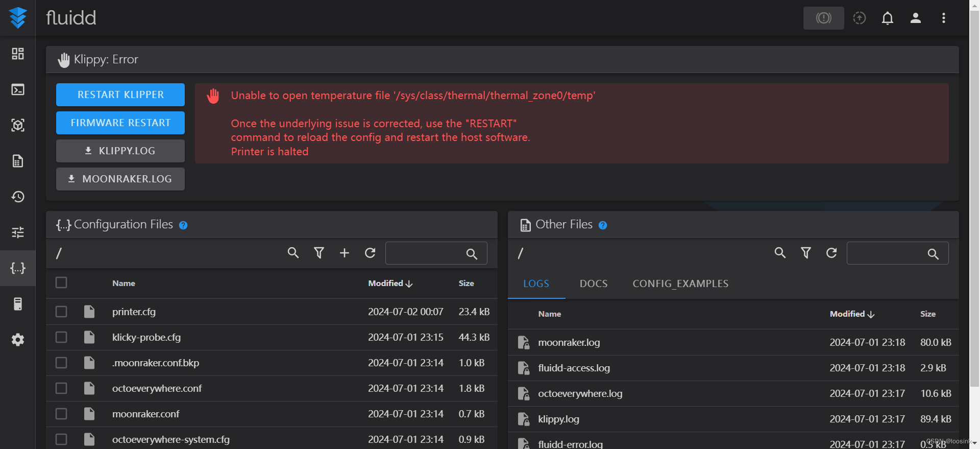Open Configuration Files filter menu
Image resolution: width=980 pixels, height=449 pixels.
coord(319,252)
